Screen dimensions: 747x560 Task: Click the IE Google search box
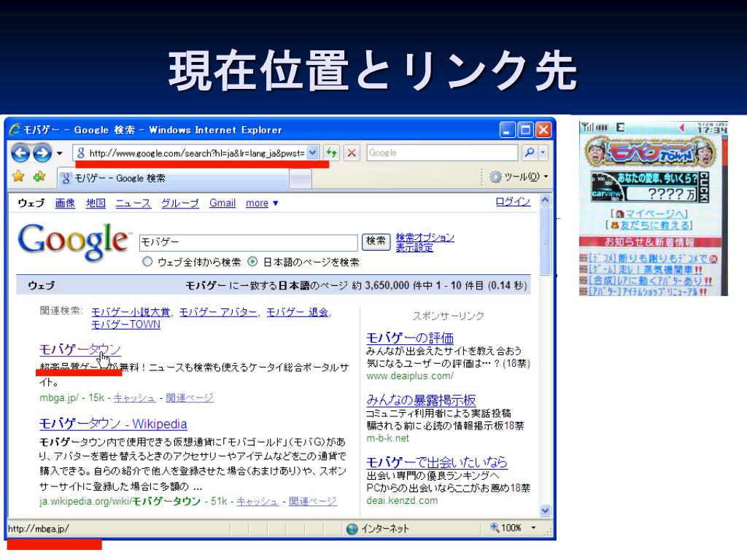[x=442, y=153]
